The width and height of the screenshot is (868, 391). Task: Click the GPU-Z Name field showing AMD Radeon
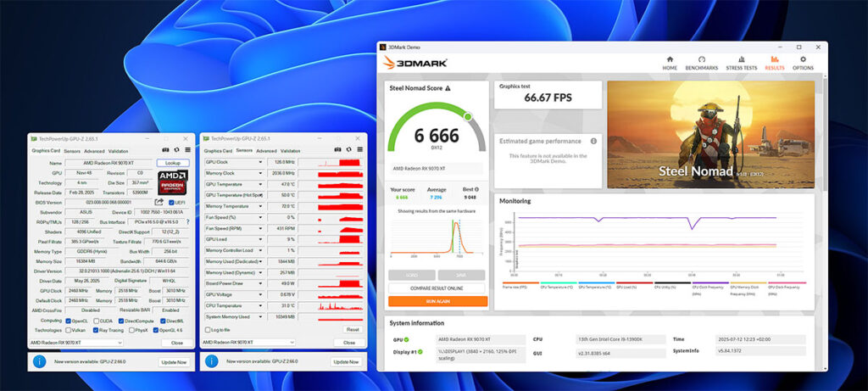(108, 163)
